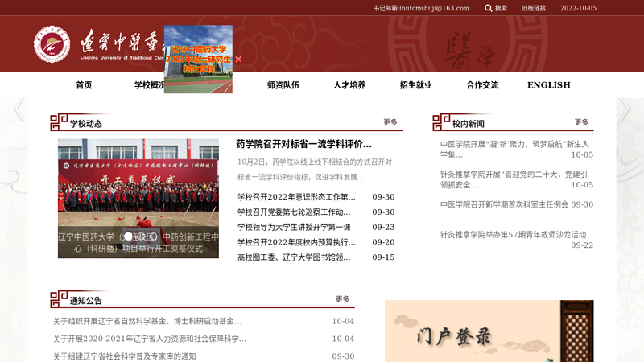
Task: Open the 人才培养 navigation item
Action: tap(349, 85)
